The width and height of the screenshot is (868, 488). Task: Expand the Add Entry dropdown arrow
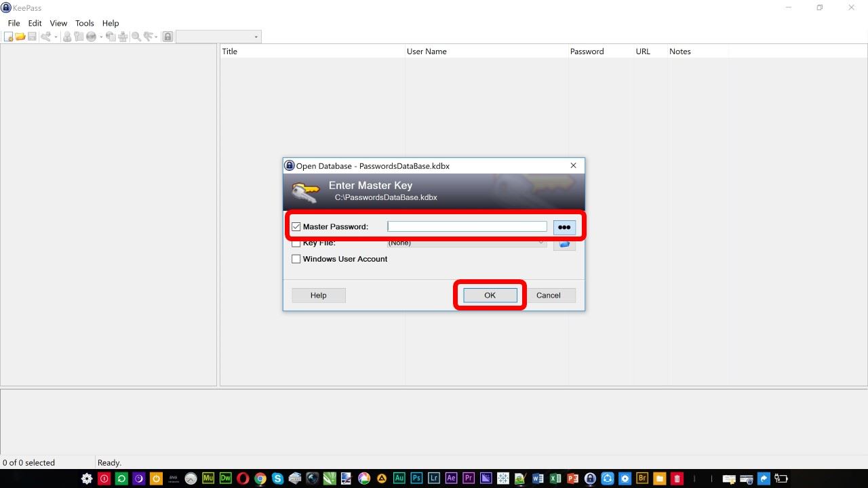[x=56, y=37]
